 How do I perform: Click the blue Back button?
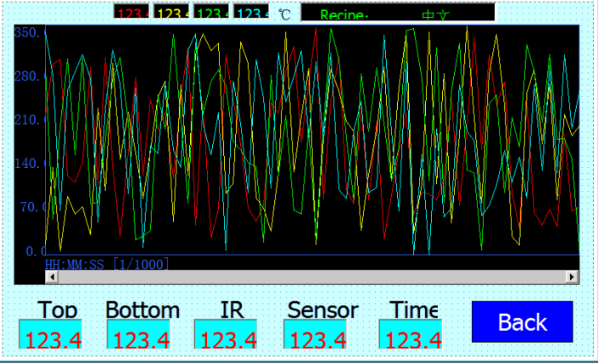pyautogui.click(x=522, y=322)
